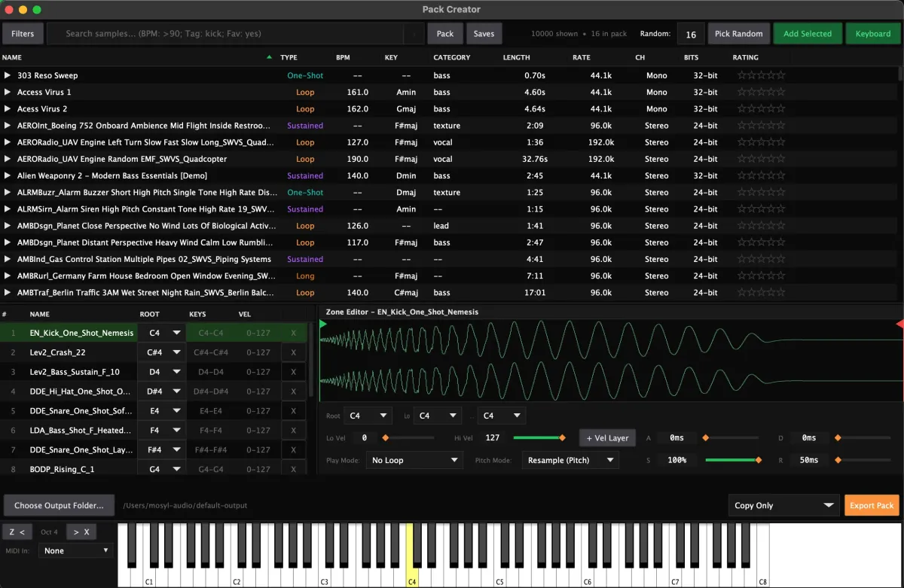Change root note of Lev2_Bass_Sustain_F_10
The width and height of the screenshot is (904, 588).
[x=162, y=372]
